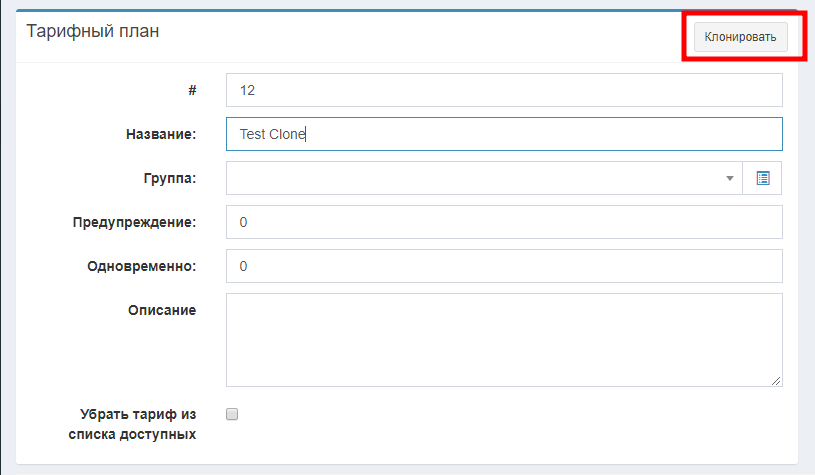Focus the # number field
Image resolution: width=815 pixels, height=475 pixels.
504,90
